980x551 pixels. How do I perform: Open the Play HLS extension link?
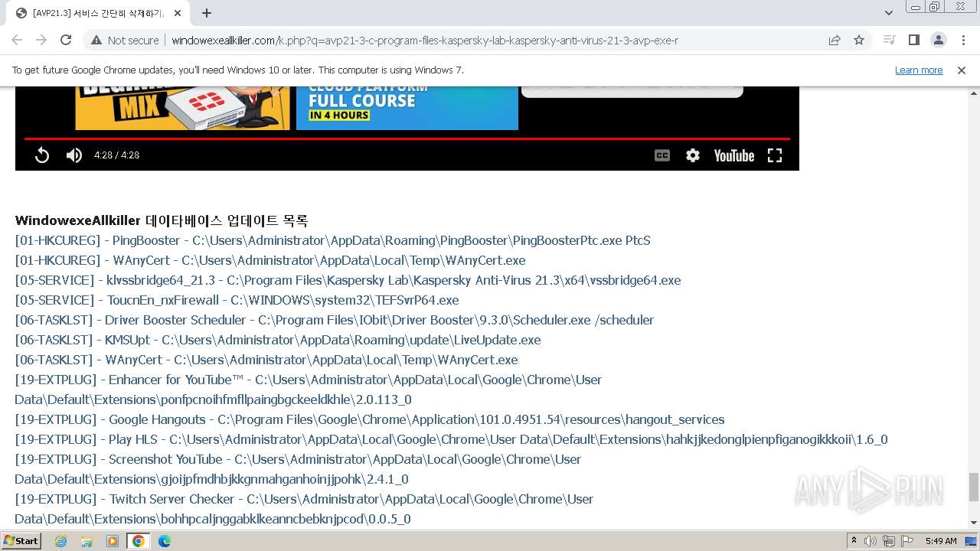coord(451,439)
